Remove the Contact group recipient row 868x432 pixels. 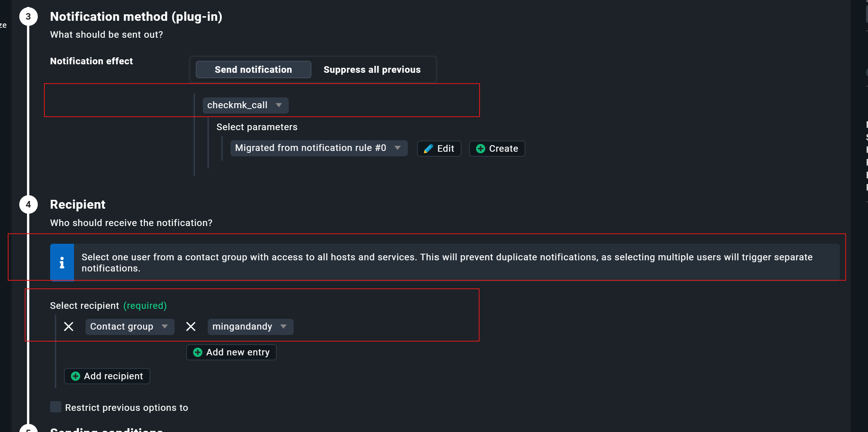pos(69,327)
